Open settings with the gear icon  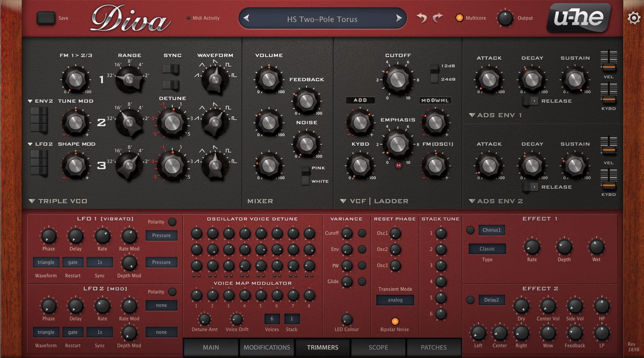[634, 18]
